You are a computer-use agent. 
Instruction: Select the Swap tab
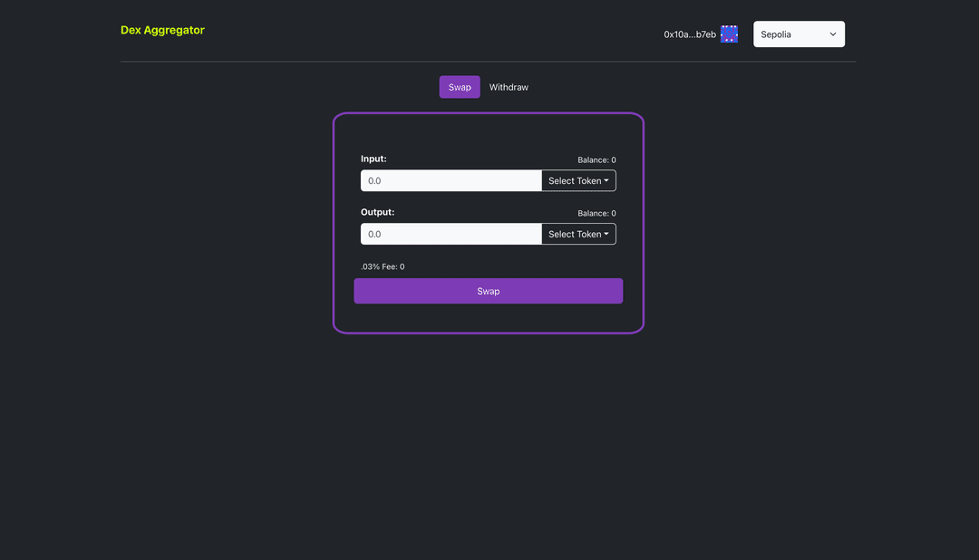(460, 87)
